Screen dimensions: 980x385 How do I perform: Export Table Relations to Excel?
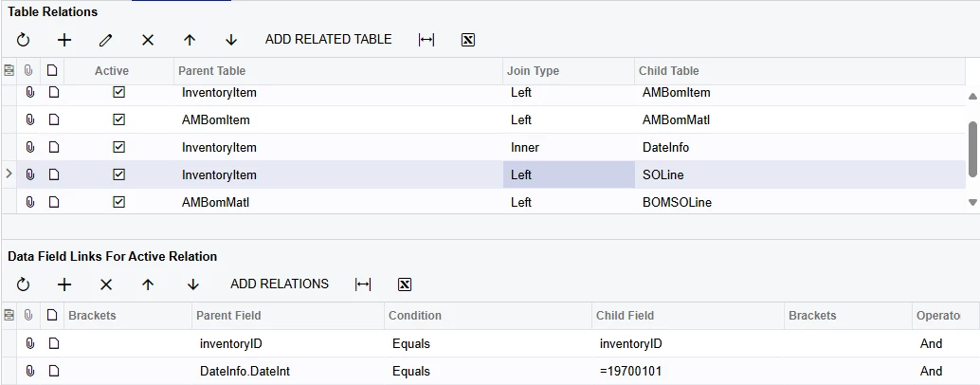(467, 40)
